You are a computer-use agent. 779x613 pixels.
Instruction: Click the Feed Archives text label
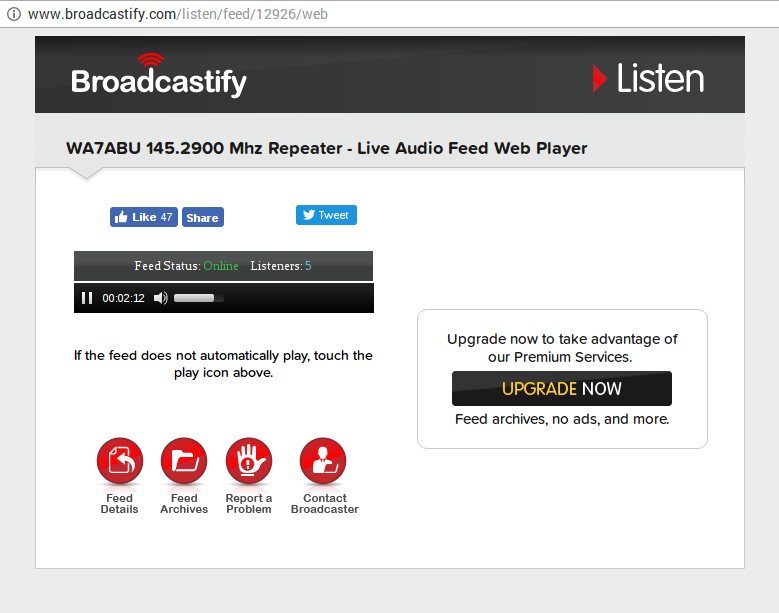pos(184,504)
